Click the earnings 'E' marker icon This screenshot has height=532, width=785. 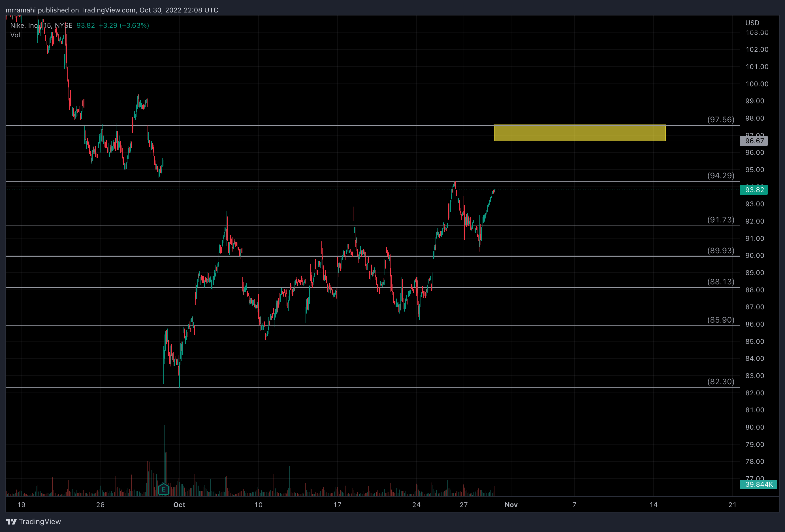(x=163, y=489)
